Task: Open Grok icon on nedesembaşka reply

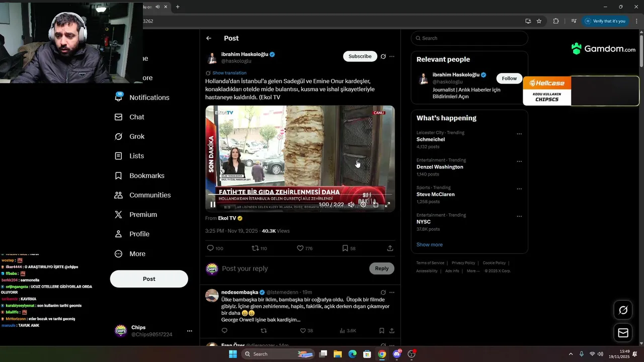Action: click(383, 293)
